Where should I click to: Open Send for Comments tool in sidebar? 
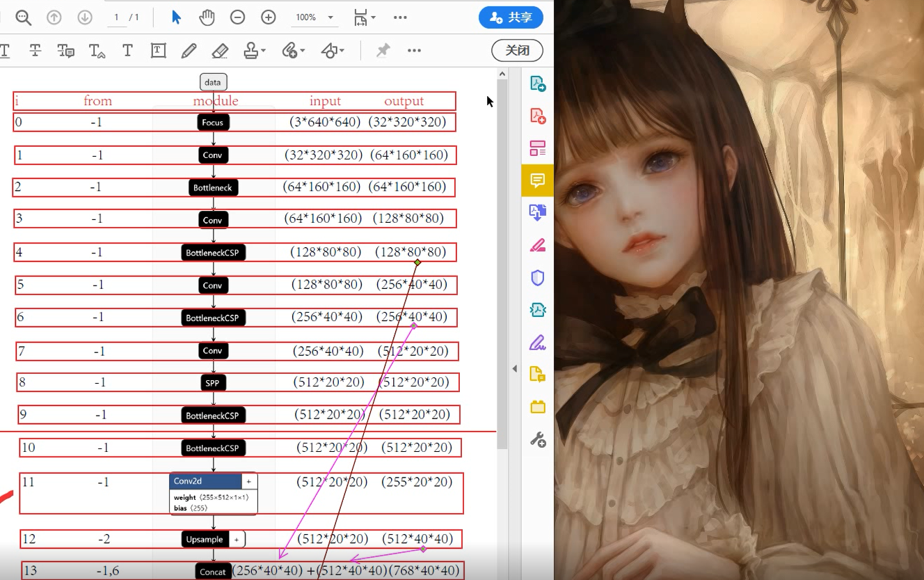coord(538,375)
